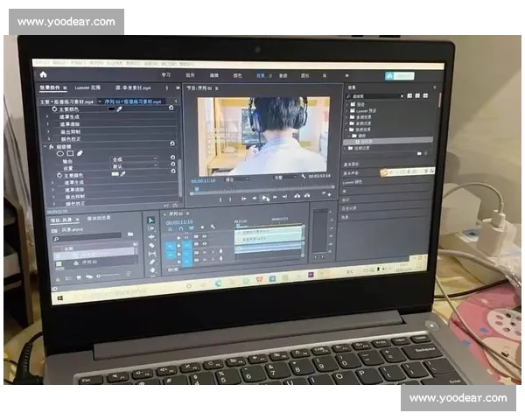Reset the 设置 parameter
This screenshot has height=420, width=525.
pos(172,164)
